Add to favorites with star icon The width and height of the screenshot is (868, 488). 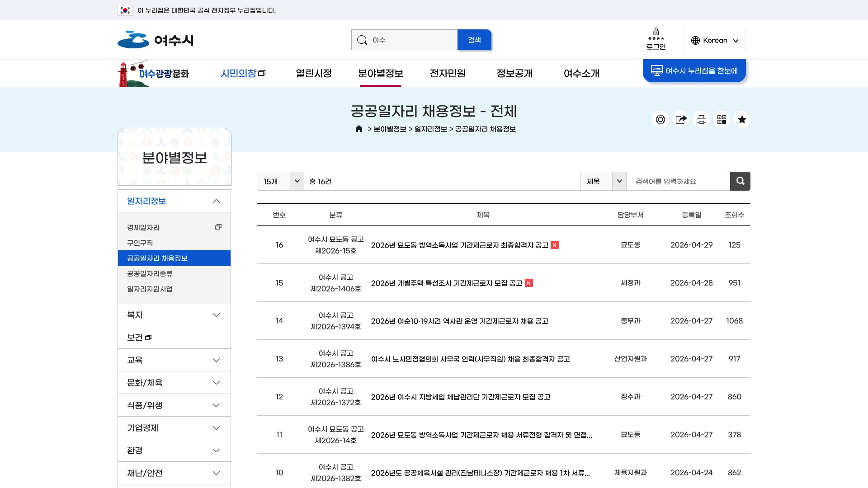pyautogui.click(x=742, y=119)
